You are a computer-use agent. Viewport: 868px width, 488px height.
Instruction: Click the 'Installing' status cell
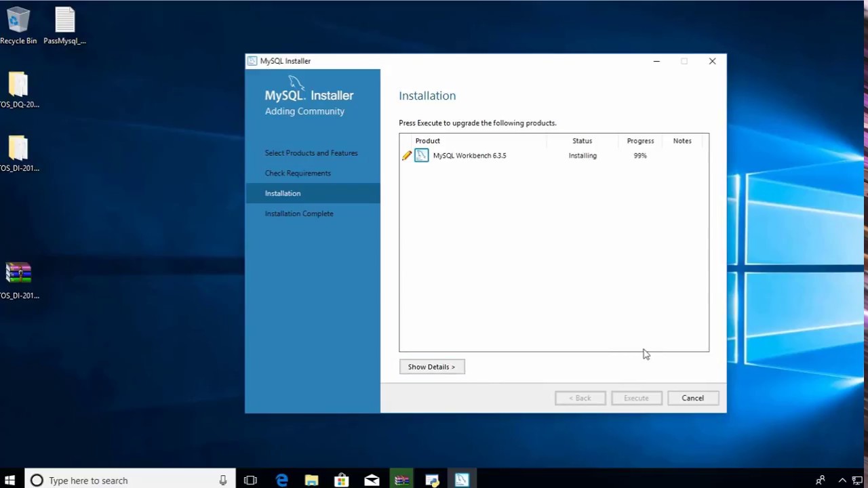[x=583, y=156]
